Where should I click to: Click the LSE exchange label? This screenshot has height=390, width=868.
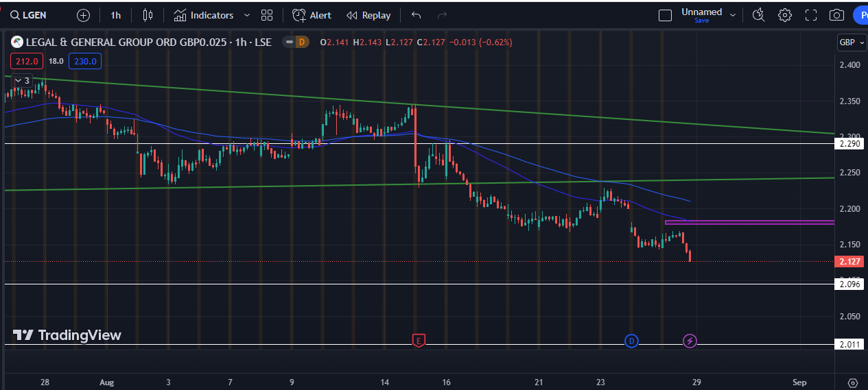(x=263, y=42)
